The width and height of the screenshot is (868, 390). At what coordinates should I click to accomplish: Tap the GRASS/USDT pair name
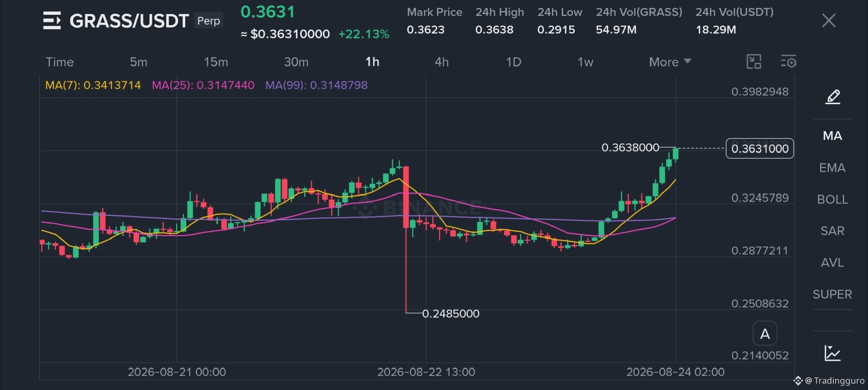coord(129,21)
